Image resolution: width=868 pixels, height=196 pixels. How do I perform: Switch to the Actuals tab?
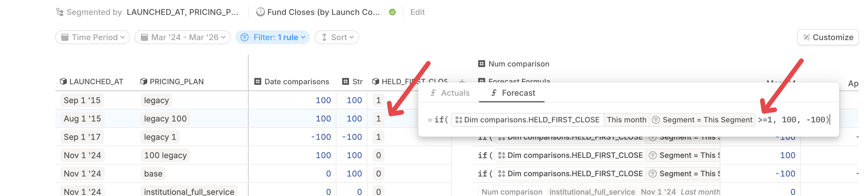450,93
